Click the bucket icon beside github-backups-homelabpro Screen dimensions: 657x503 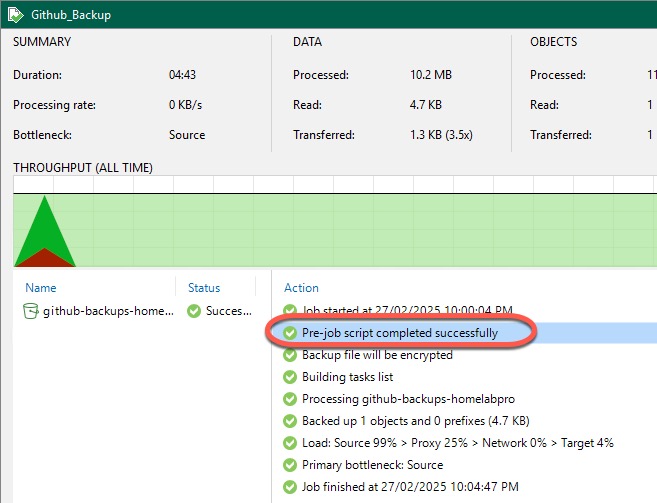point(31,311)
